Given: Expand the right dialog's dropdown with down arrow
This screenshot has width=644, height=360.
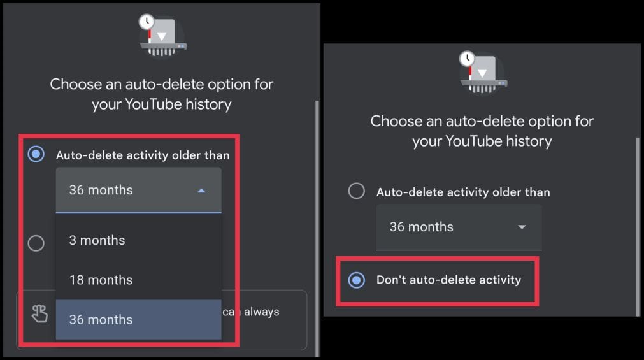Looking at the screenshot, I should [522, 227].
